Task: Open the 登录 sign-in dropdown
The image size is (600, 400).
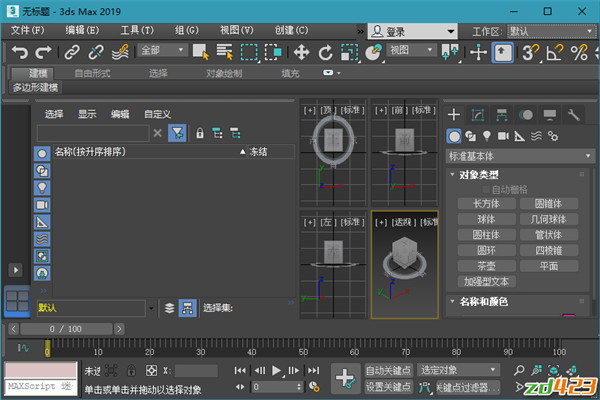Action: coord(412,31)
